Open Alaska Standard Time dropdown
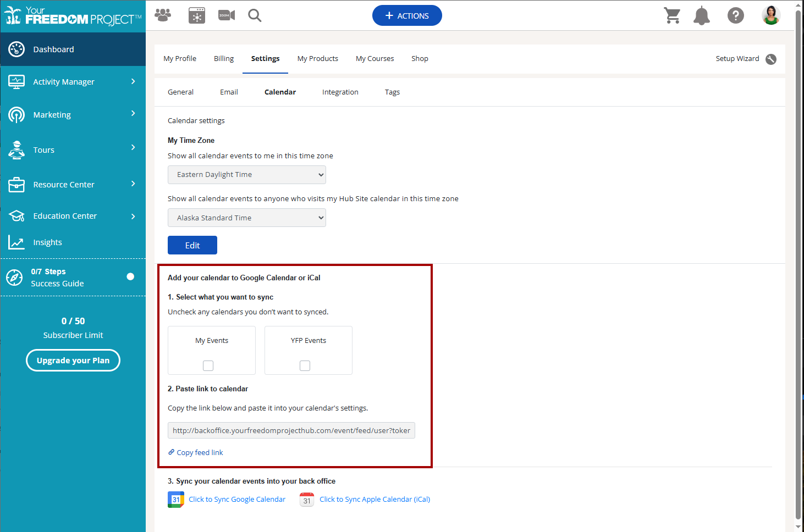Screen dimensions: 804x532 click(x=246, y=218)
